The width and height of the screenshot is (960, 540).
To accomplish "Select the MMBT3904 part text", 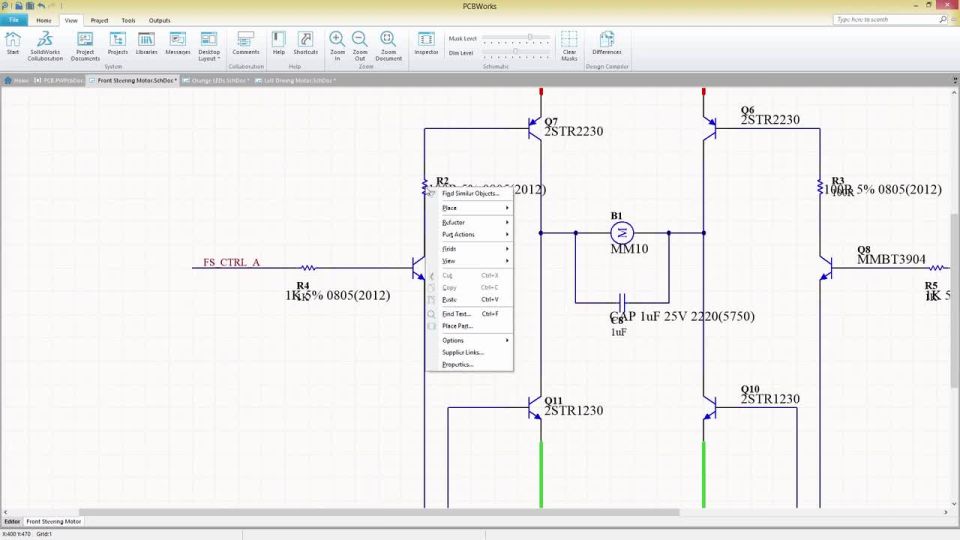I will click(891, 260).
